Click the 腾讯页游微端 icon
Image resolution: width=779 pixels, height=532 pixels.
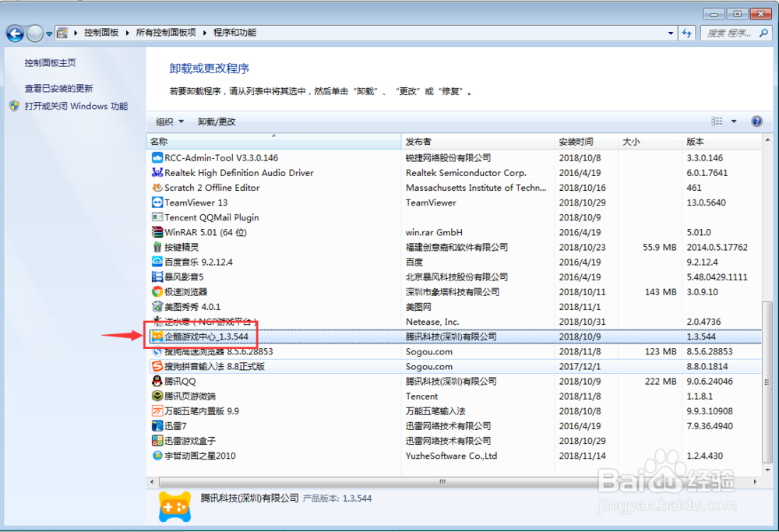[x=157, y=396]
